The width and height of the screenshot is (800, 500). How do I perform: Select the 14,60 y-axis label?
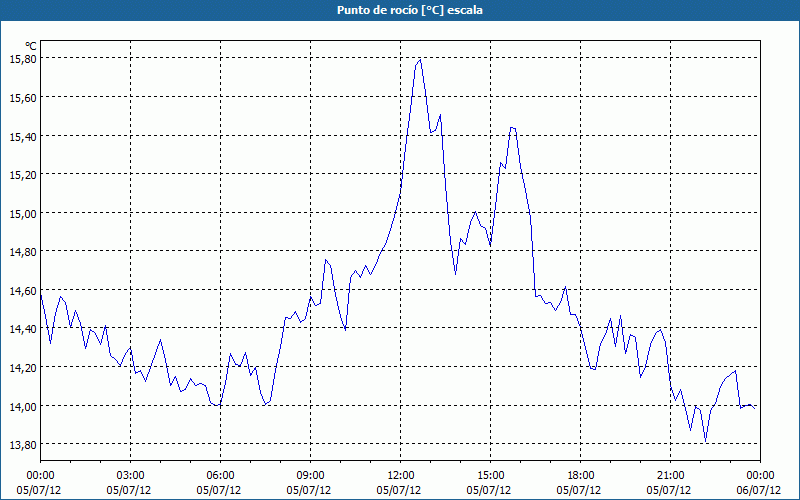23,290
